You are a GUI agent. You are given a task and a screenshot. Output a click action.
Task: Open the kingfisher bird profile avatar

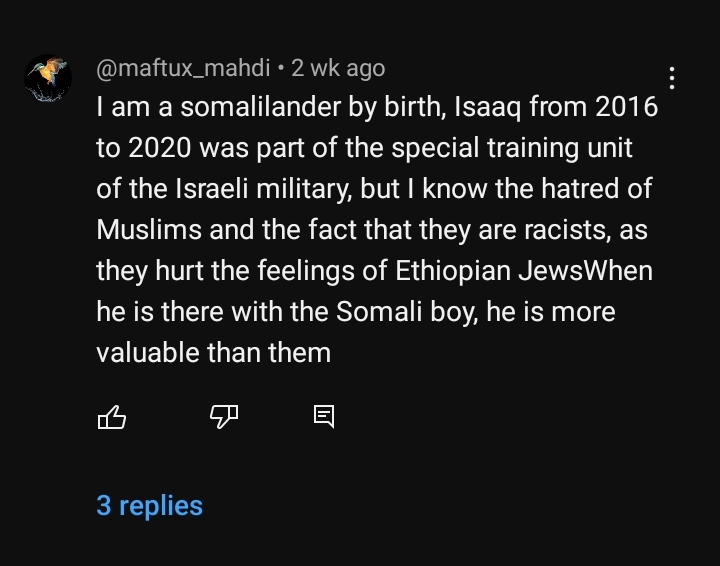pyautogui.click(x=48, y=78)
